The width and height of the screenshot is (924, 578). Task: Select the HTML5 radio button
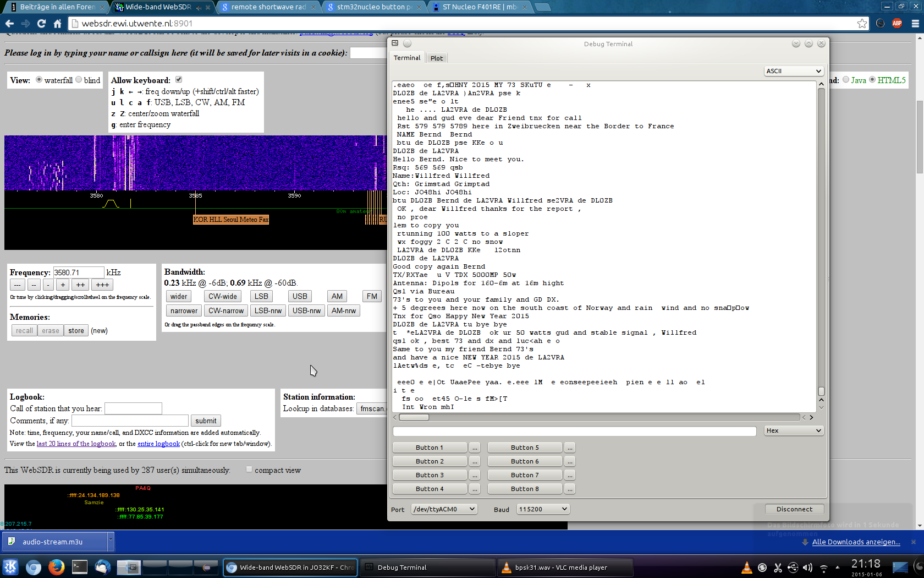coord(872,79)
